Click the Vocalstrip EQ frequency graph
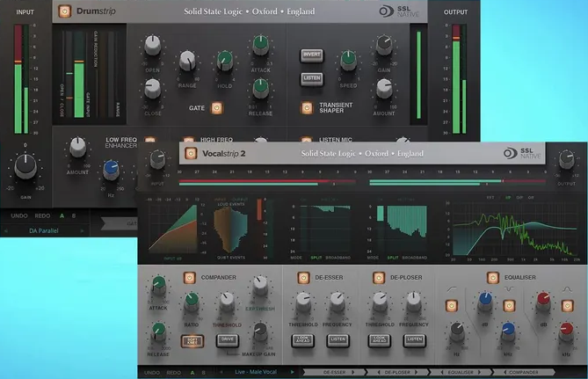 tap(517, 230)
